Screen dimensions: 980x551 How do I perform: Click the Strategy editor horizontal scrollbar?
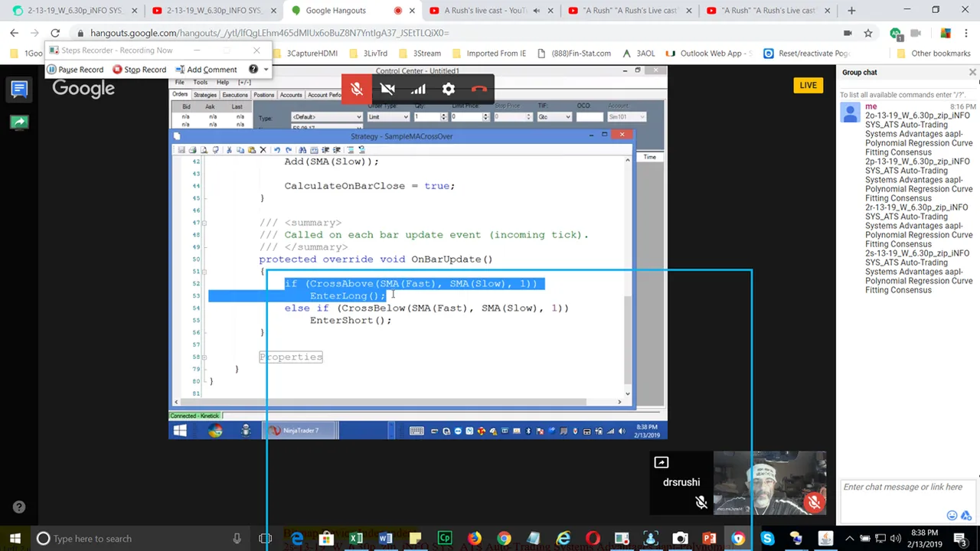(x=384, y=401)
